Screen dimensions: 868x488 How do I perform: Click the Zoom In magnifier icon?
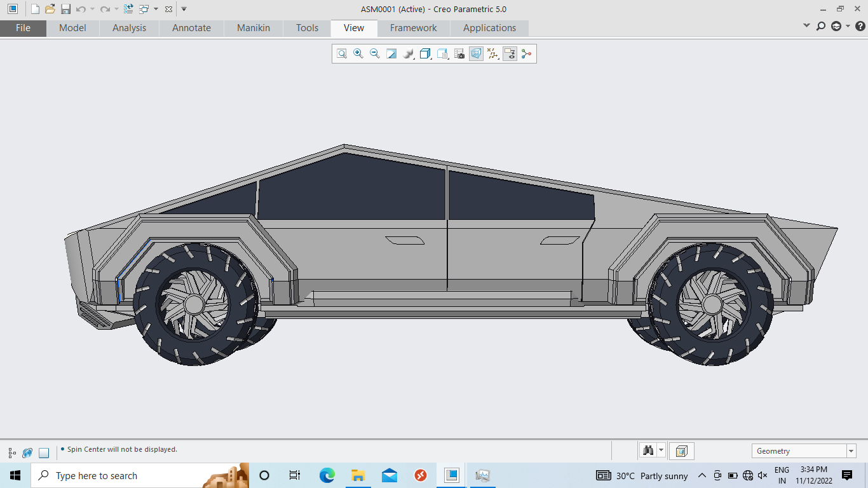(358, 54)
